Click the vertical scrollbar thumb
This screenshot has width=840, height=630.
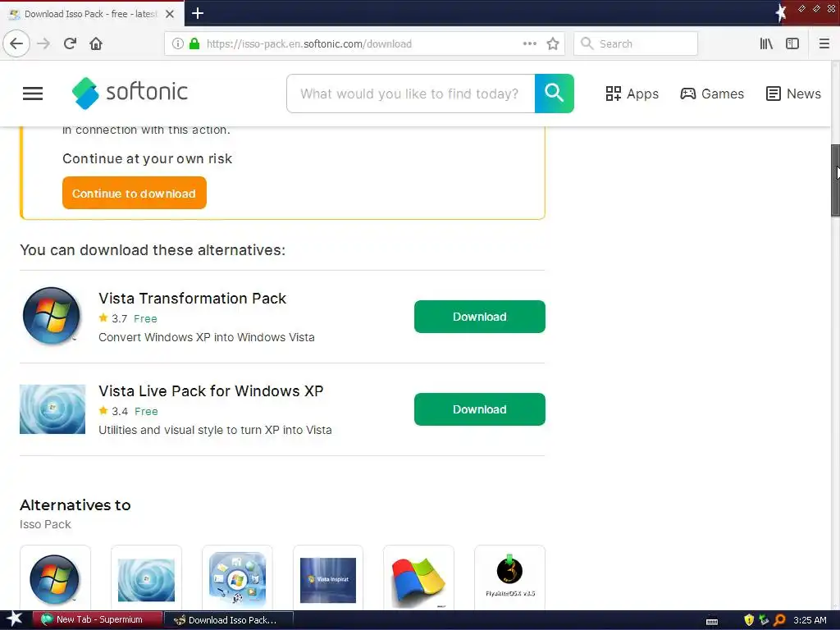pos(835,180)
